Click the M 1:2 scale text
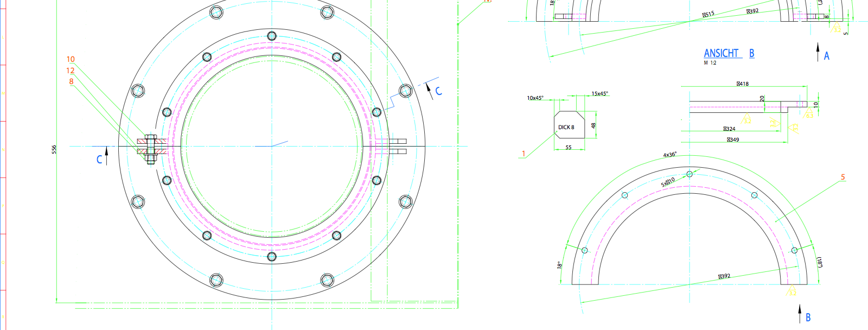 coord(710,63)
